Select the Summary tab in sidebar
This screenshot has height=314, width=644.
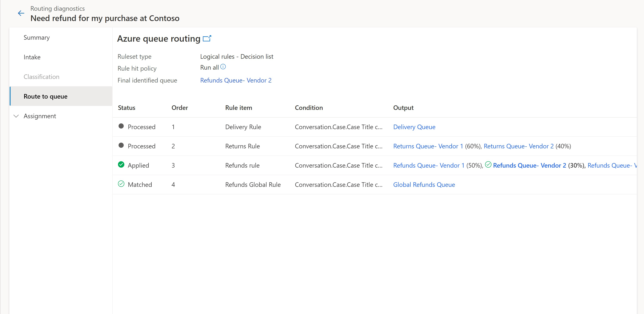(x=37, y=37)
